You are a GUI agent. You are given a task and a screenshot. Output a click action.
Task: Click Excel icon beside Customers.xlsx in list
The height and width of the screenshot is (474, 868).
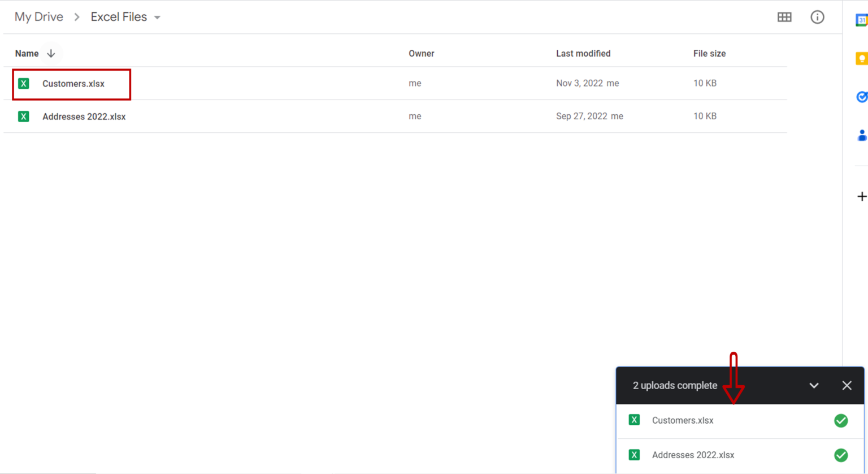tap(24, 84)
